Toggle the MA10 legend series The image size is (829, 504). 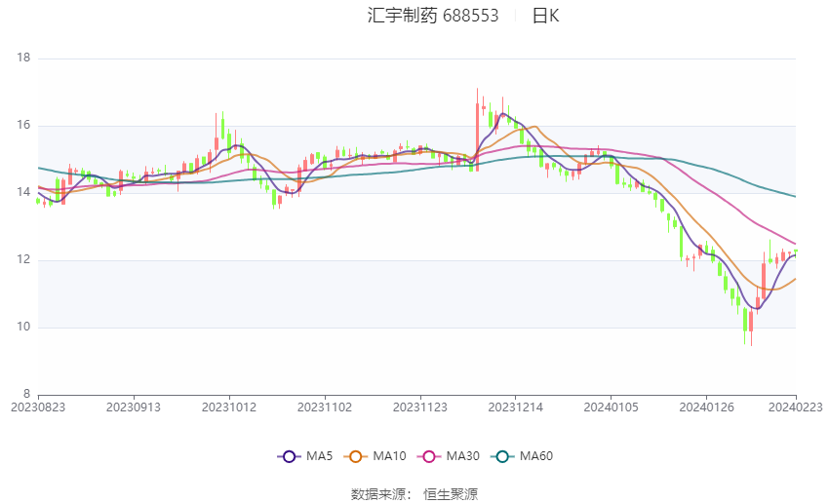[375, 456]
